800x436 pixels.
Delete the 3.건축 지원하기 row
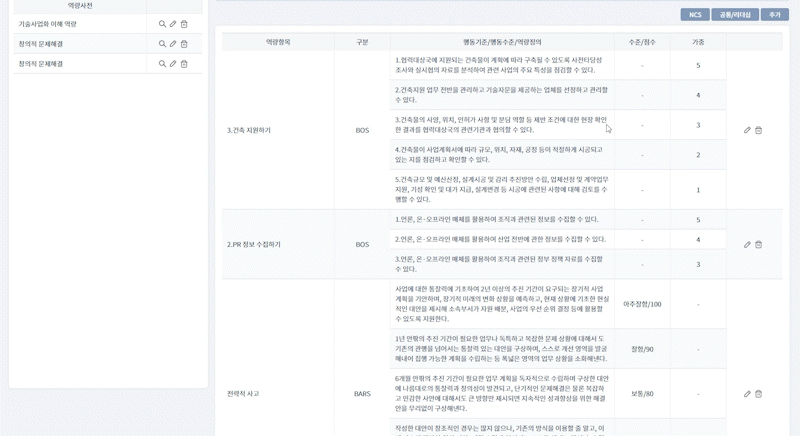coord(758,130)
